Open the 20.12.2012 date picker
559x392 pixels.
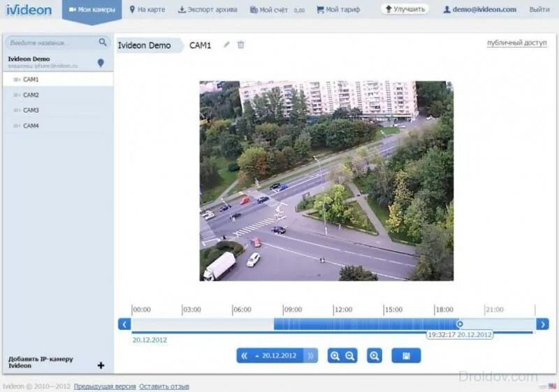click(276, 356)
